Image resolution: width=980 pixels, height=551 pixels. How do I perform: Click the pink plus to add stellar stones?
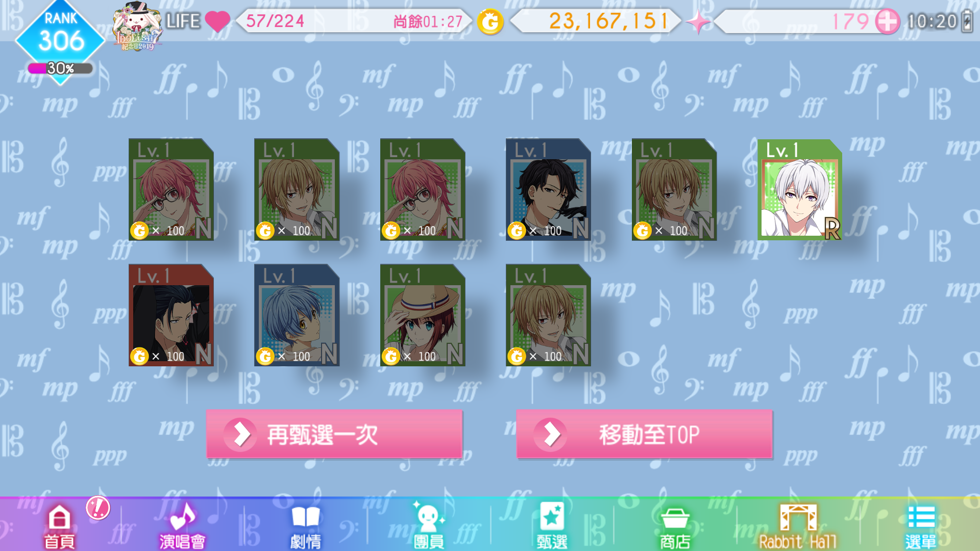(x=888, y=21)
